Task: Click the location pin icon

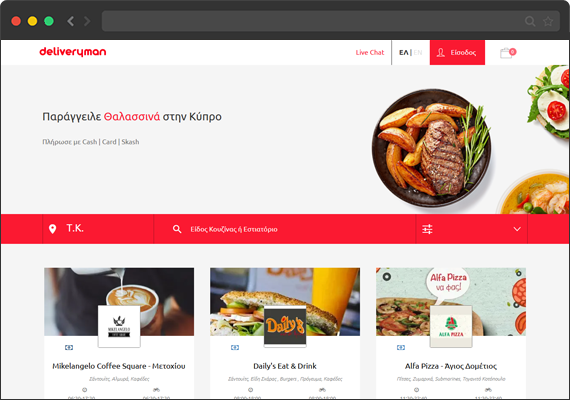Action: coord(52,229)
